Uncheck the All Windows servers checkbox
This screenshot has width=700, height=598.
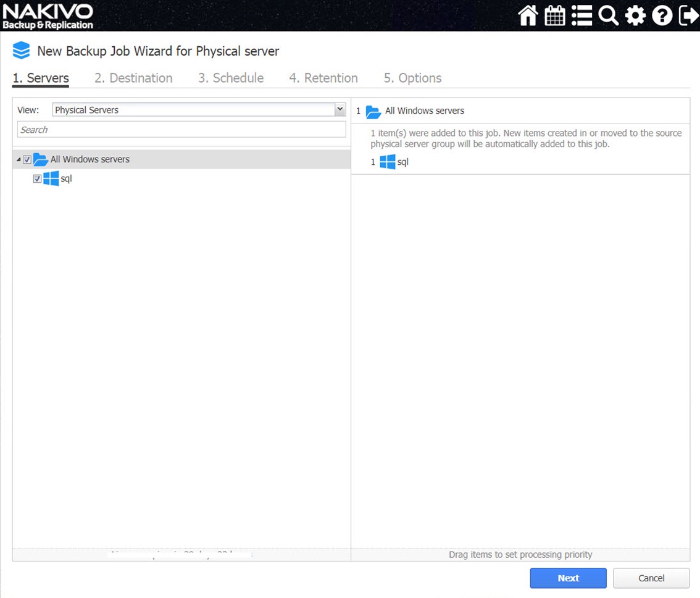27,159
